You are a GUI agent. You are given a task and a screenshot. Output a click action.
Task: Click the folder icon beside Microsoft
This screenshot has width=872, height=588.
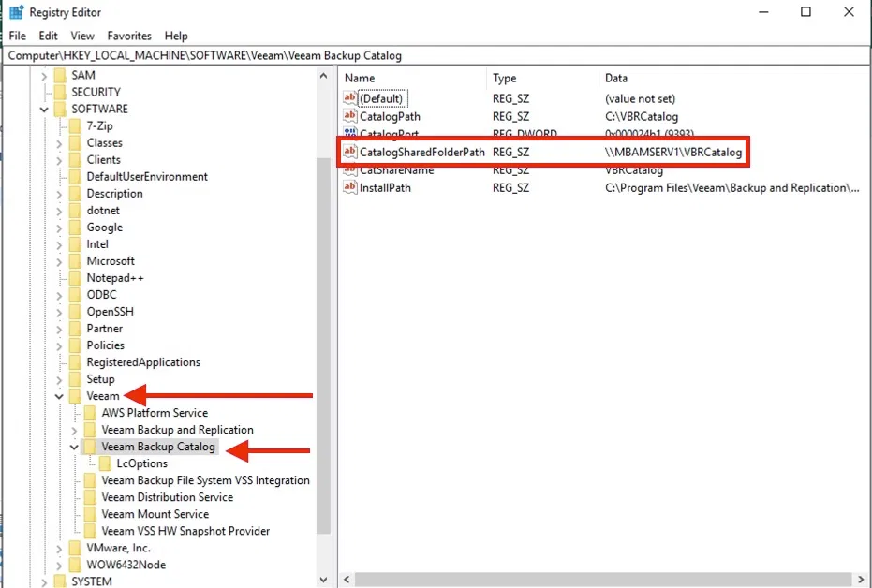tap(75, 260)
